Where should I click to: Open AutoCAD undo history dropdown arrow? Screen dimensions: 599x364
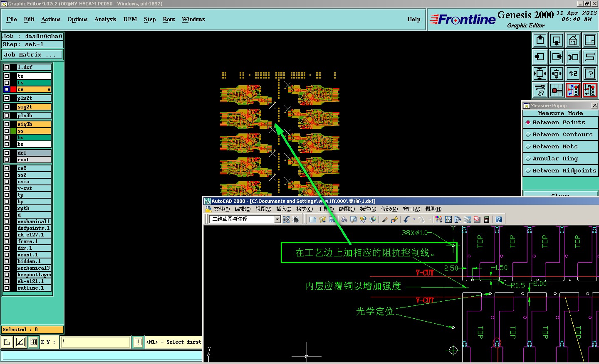coord(414,219)
